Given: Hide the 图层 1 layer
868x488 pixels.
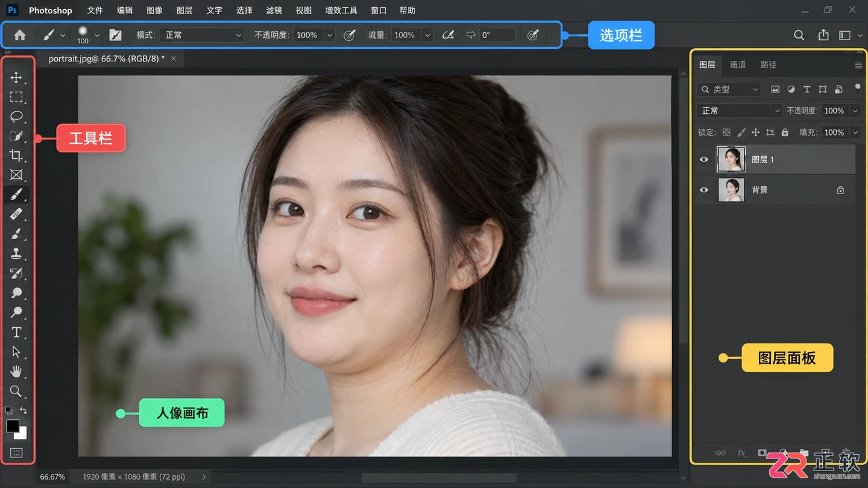Looking at the screenshot, I should click(x=703, y=160).
